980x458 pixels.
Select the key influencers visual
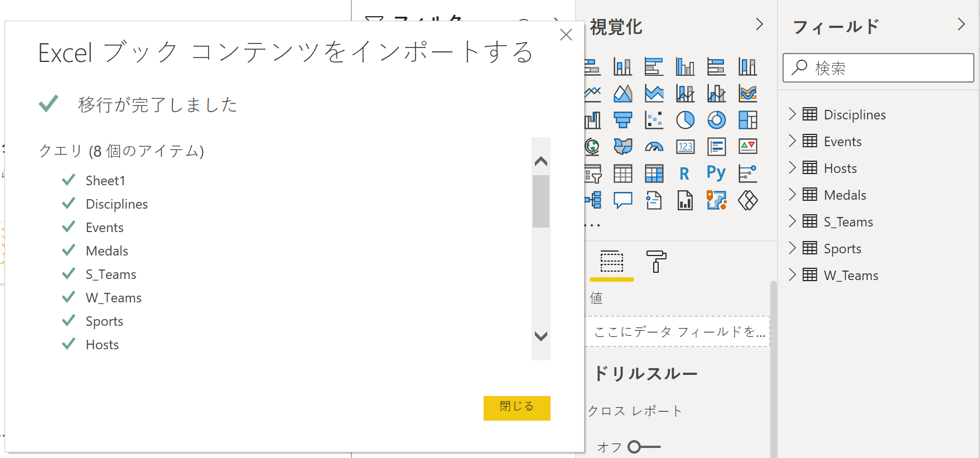(x=748, y=173)
